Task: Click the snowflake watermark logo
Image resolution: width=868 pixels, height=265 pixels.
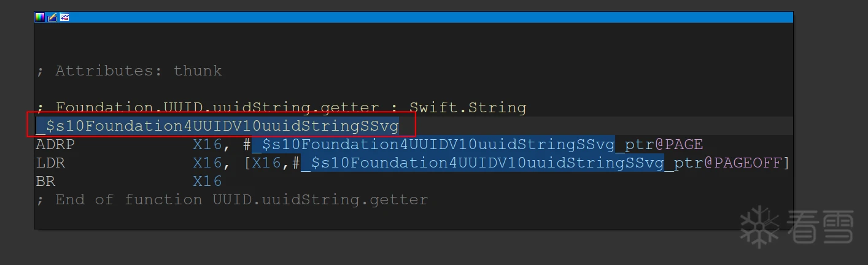Action: [x=760, y=226]
